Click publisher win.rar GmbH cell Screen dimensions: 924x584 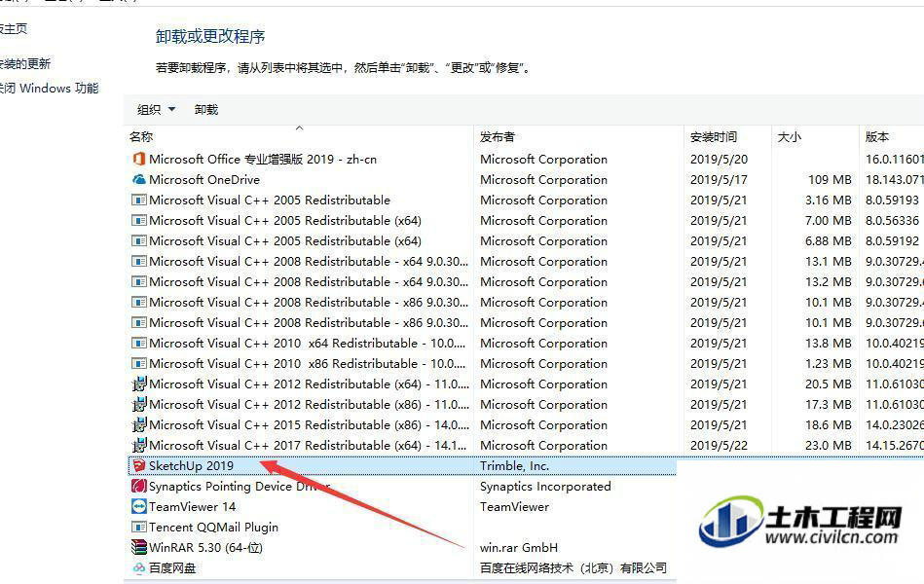[519, 547]
